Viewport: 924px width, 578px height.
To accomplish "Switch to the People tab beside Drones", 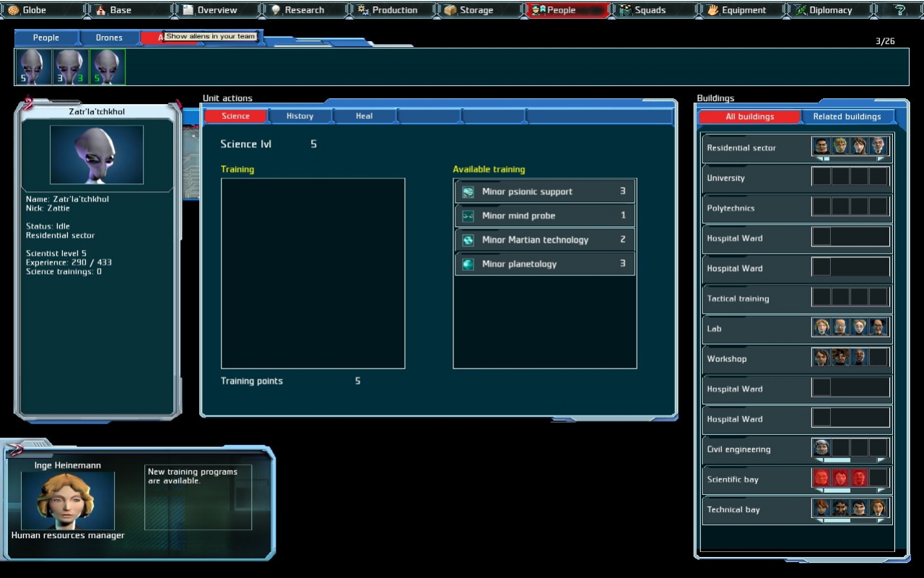I will click(45, 38).
